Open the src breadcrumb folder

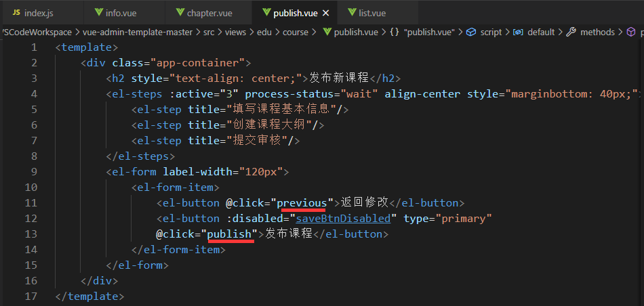[x=209, y=32]
